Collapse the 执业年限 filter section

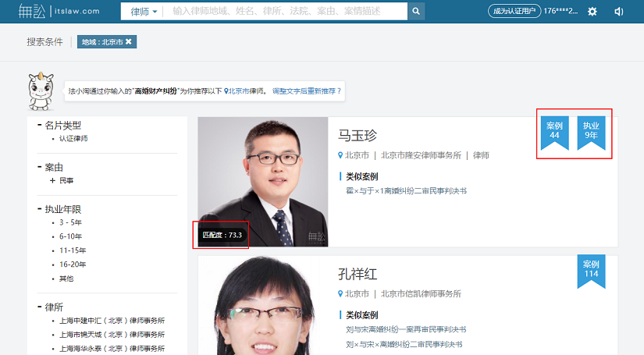coord(39,209)
